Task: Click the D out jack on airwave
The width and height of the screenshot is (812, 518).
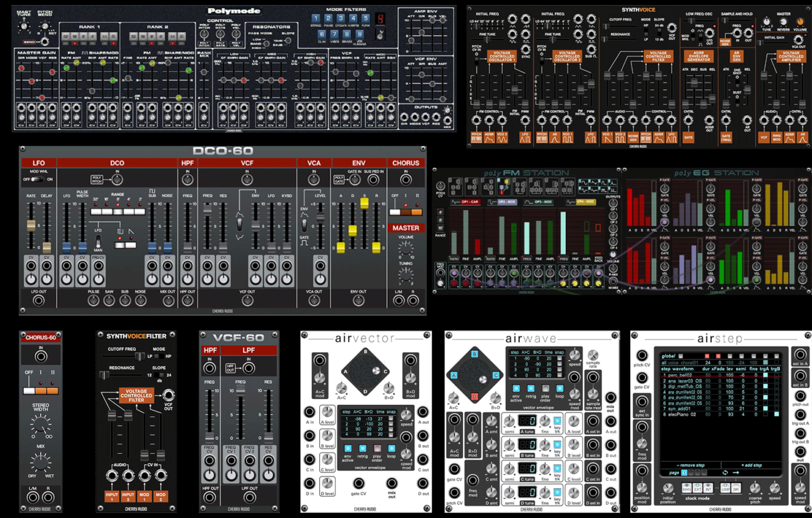Action: point(610,493)
